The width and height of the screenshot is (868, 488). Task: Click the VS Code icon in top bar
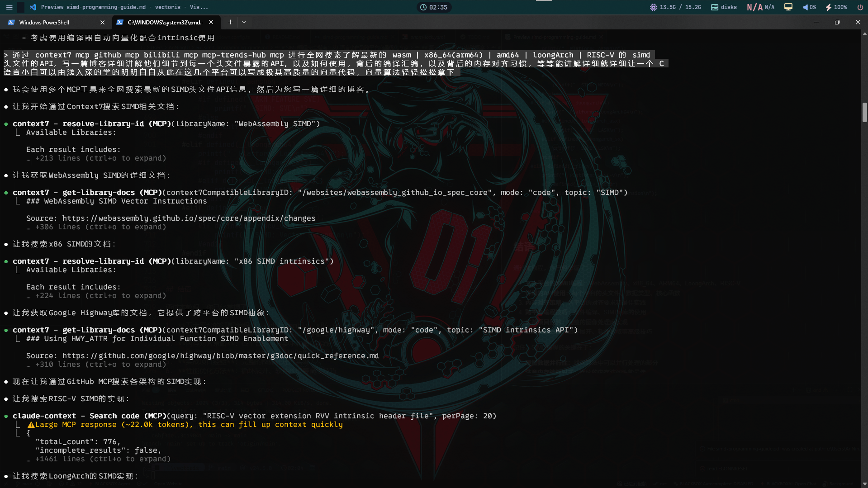point(33,7)
